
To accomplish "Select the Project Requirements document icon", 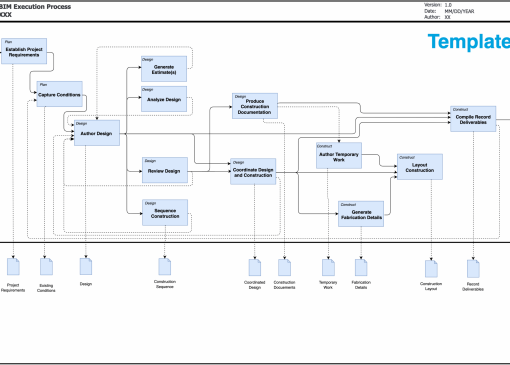I will pos(13,267).
